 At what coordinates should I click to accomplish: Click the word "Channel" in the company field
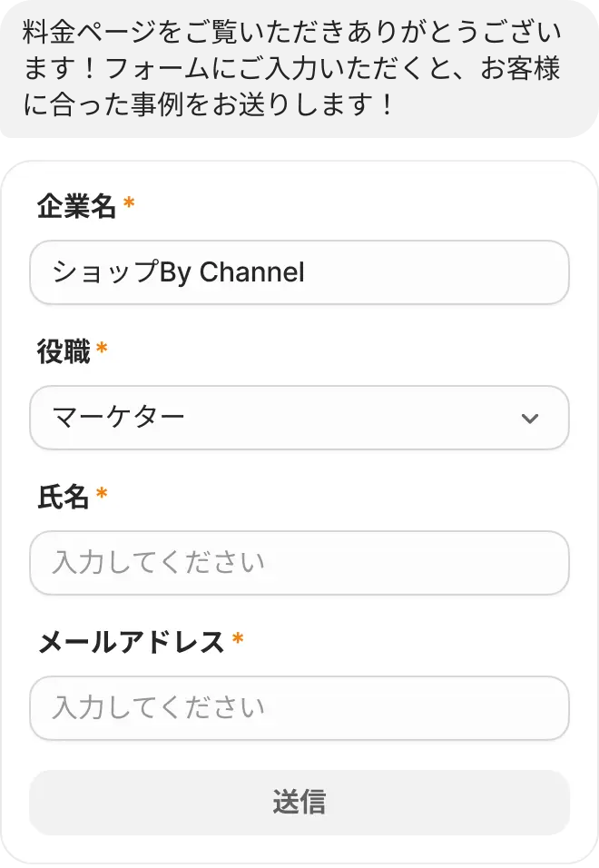tap(252, 272)
